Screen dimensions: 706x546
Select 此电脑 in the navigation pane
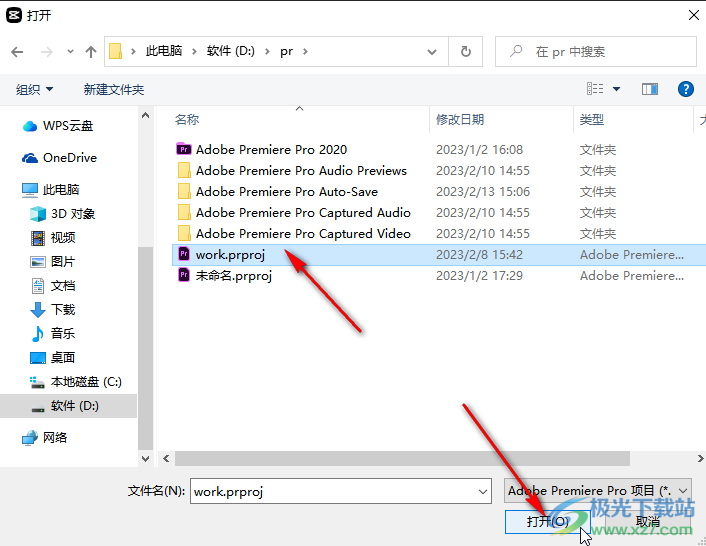pos(50,190)
